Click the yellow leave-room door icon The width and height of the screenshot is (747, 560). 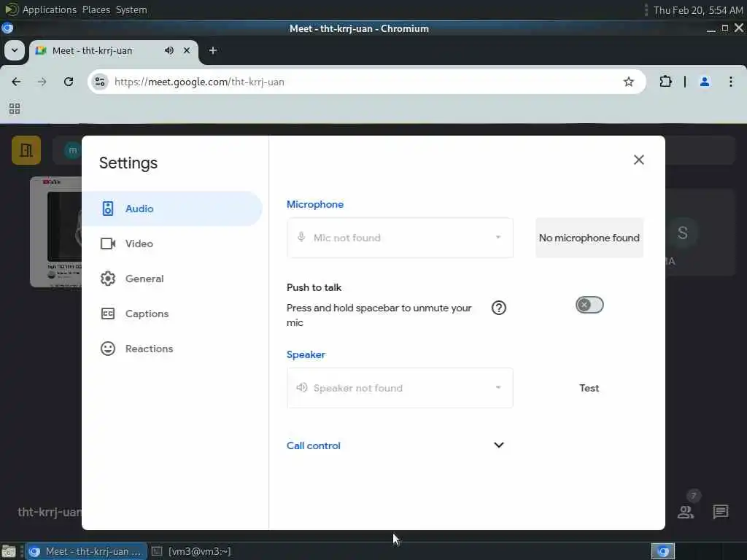26,150
